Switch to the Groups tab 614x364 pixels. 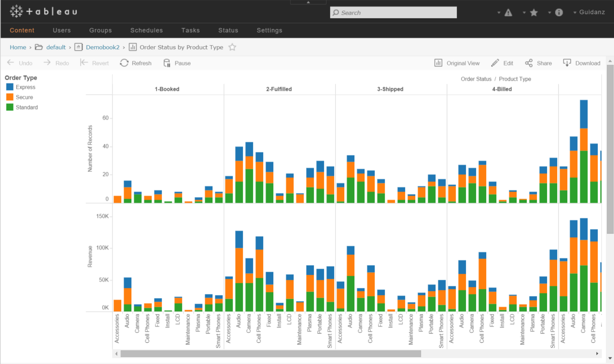(100, 30)
